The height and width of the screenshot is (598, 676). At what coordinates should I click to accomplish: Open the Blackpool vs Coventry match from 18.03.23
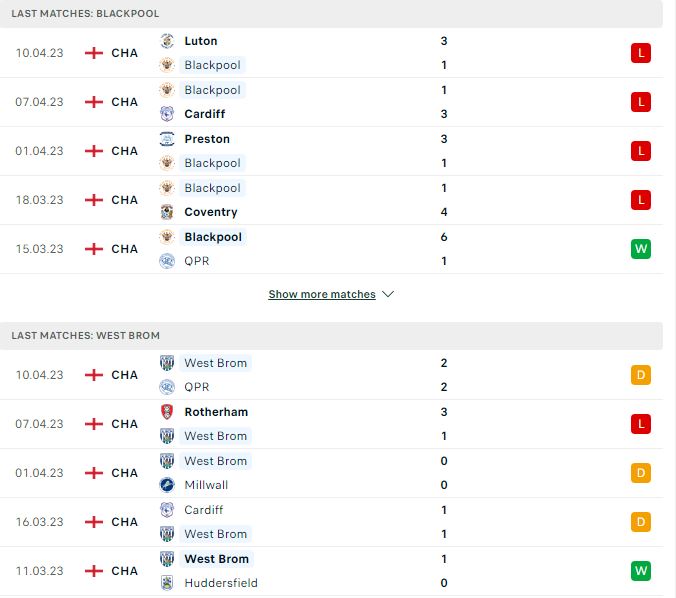click(x=331, y=200)
